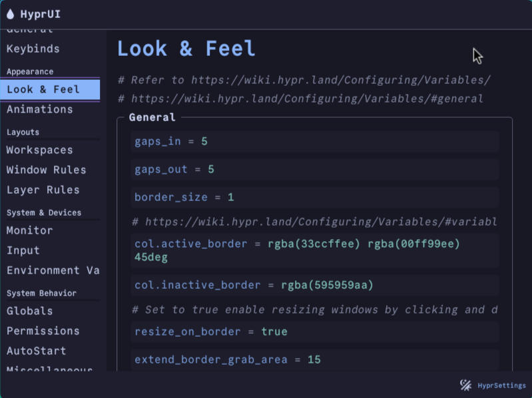Edit the border_size value
This screenshot has height=398, width=532.
[x=230, y=198]
